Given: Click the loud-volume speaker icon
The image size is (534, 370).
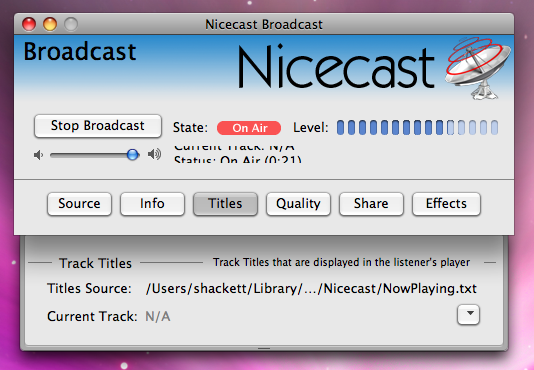Looking at the screenshot, I should [154, 154].
